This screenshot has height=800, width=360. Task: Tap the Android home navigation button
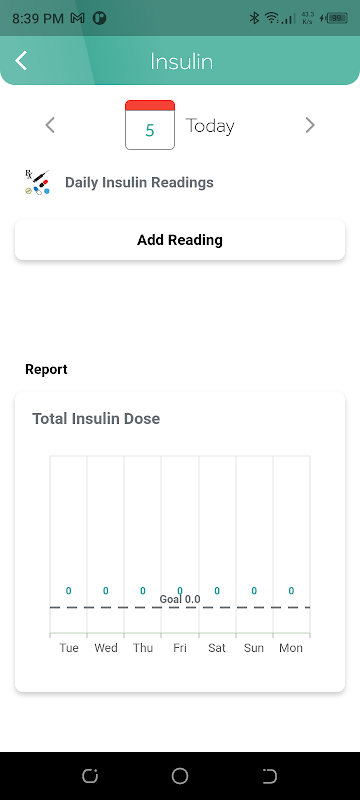coord(179,776)
